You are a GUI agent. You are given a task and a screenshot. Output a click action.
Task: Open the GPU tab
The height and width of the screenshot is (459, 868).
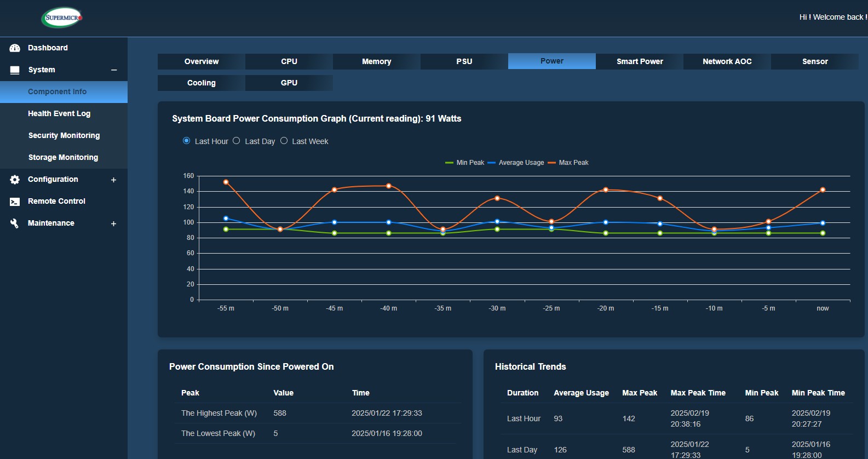(x=289, y=83)
